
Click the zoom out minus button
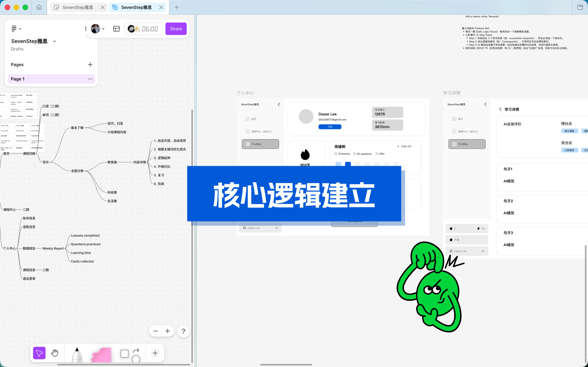point(155,331)
